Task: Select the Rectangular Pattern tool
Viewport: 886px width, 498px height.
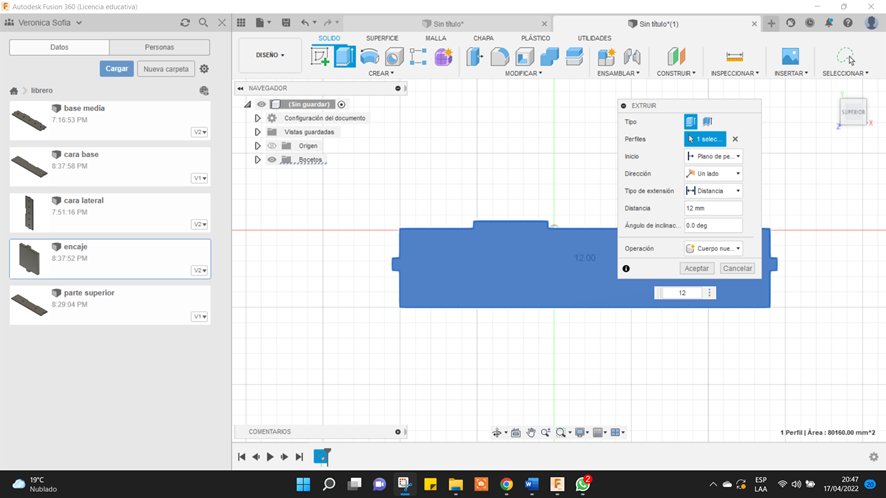Action: coord(418,57)
